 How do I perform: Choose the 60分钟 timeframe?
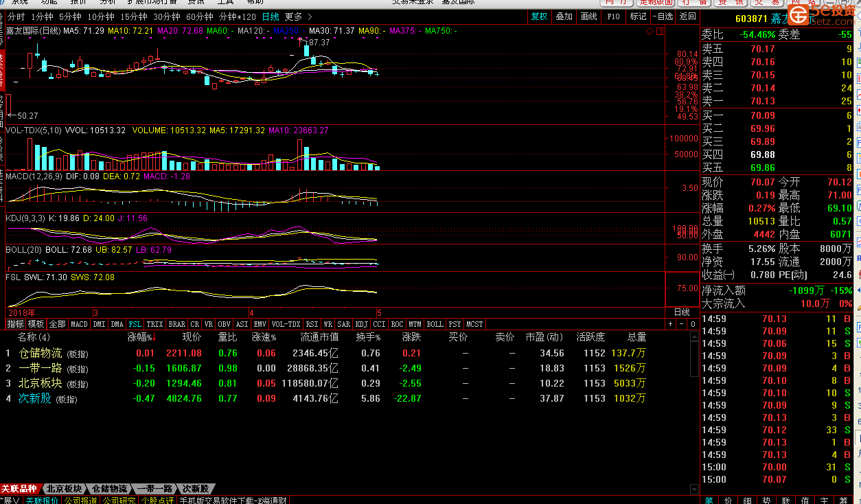tap(199, 16)
